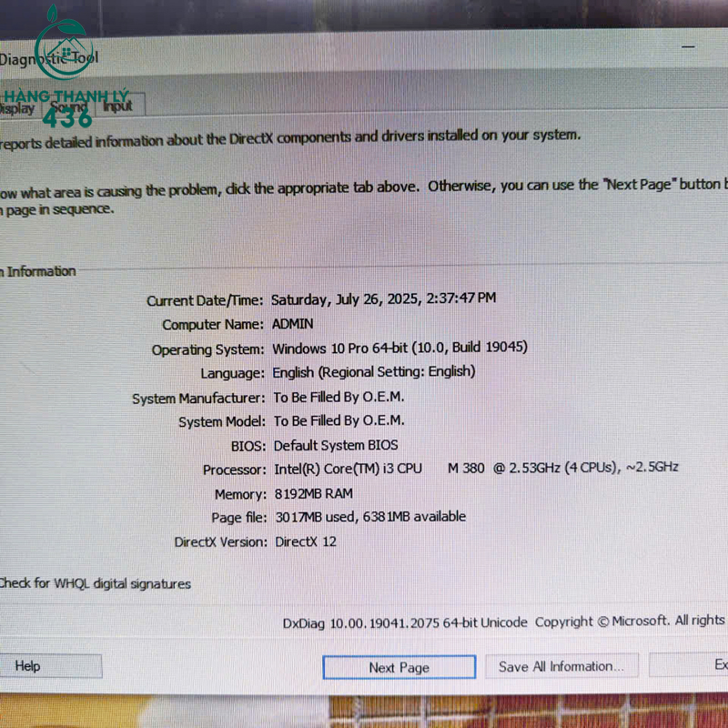Click Save All Information button
Viewport: 728px width, 728px height.
pyautogui.click(x=561, y=666)
